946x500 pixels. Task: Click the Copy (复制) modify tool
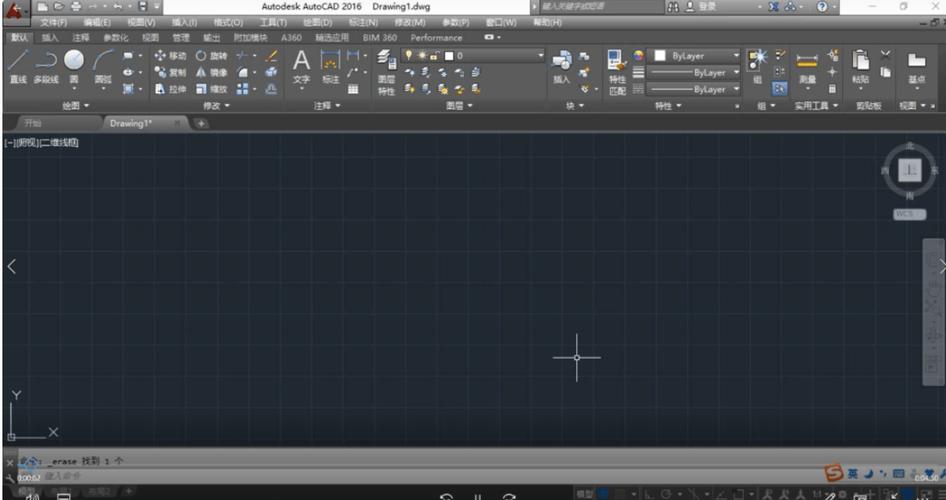[x=170, y=72]
